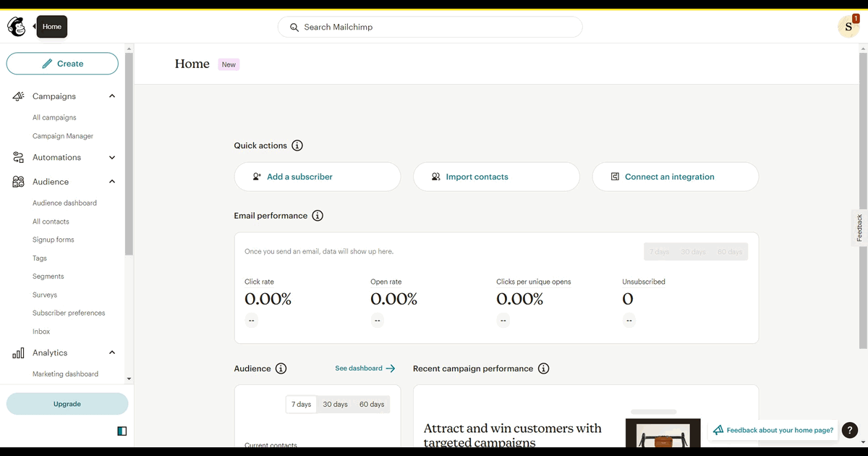The height and width of the screenshot is (456, 868).
Task: Click Add a subscriber
Action: click(x=317, y=177)
